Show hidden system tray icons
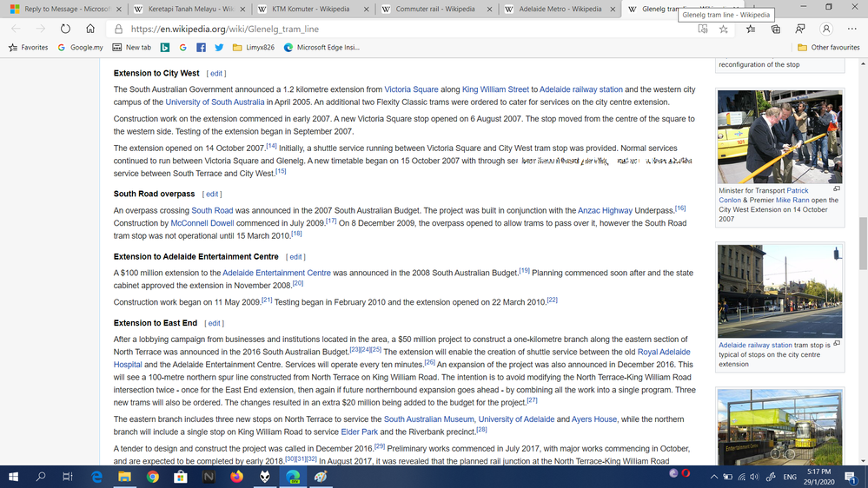Screen dimensions: 868x488 (x=714, y=477)
